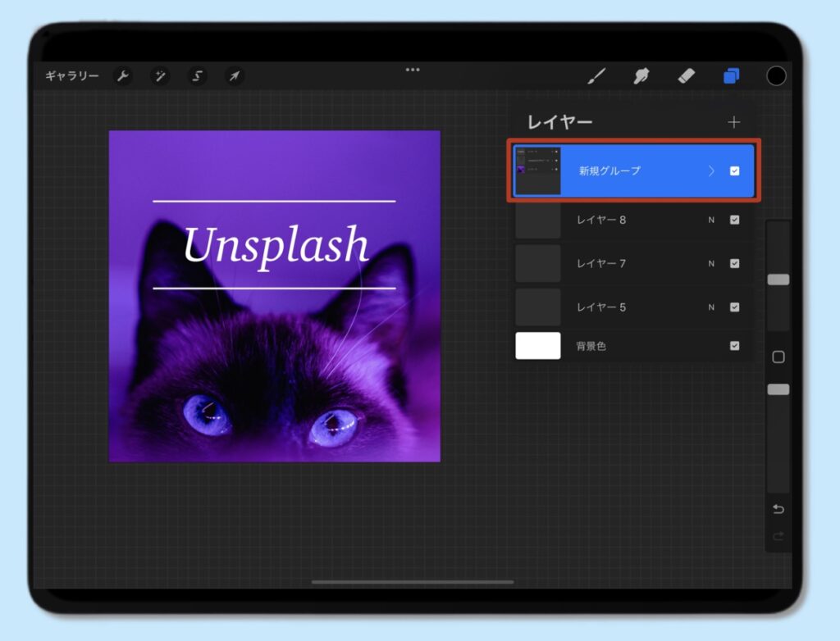Select the Brush paint tool
Image resolution: width=840 pixels, height=641 pixels.
[596, 76]
